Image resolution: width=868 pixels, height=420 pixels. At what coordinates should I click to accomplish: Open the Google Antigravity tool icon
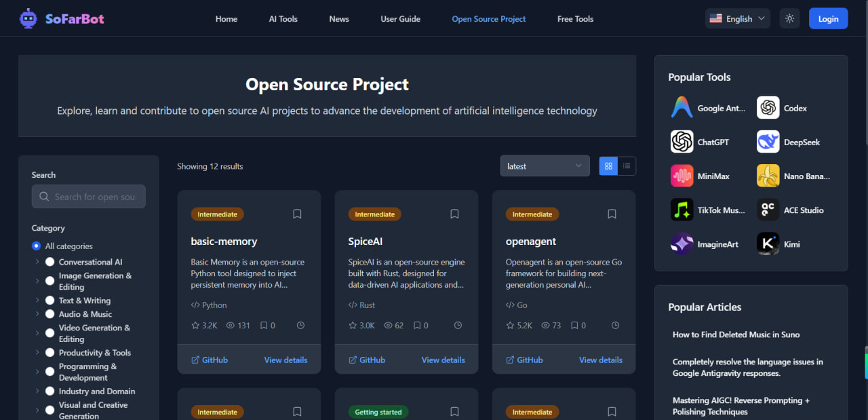[x=682, y=108]
